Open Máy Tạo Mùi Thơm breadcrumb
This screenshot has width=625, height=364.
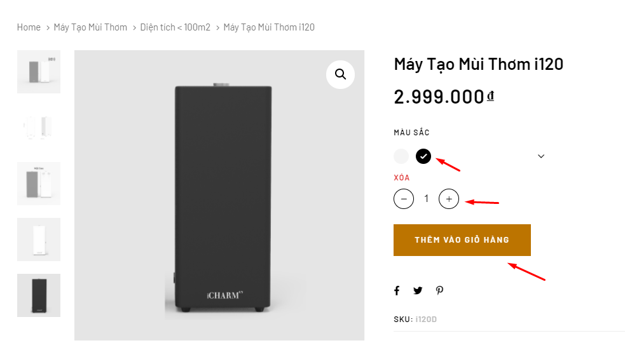[x=90, y=27]
